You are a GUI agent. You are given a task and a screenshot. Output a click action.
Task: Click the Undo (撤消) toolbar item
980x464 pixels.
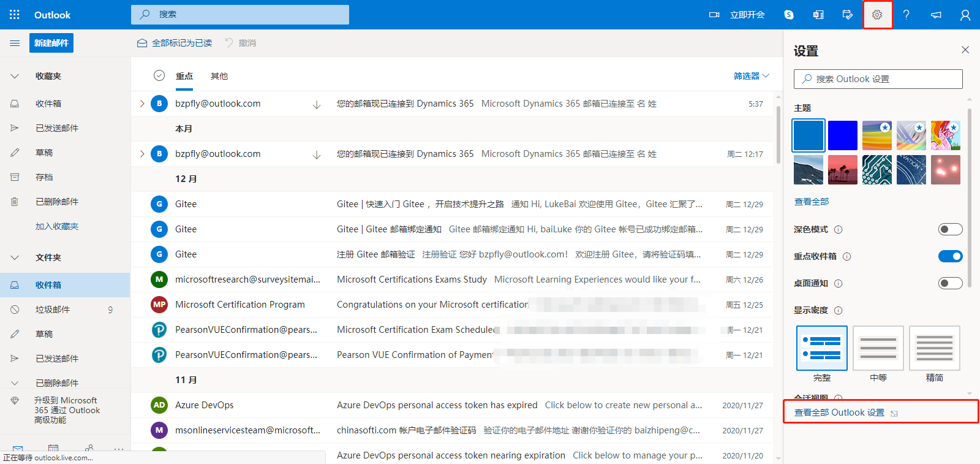coord(241,43)
